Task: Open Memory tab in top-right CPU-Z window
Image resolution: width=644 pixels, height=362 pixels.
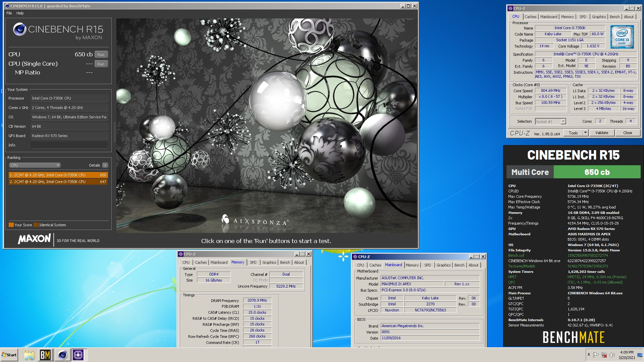Action: (568, 17)
